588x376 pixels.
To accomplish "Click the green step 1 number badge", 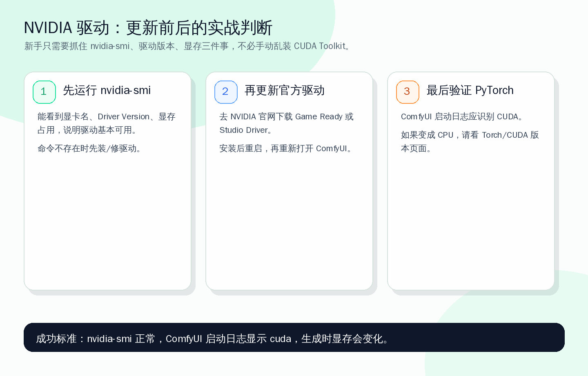I will tap(44, 92).
